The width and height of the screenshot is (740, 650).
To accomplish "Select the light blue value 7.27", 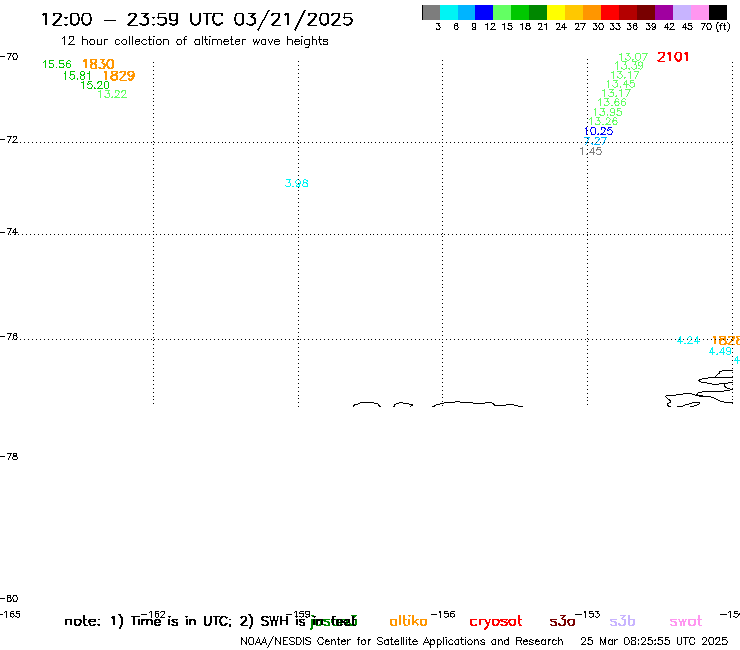I will click(x=596, y=141).
